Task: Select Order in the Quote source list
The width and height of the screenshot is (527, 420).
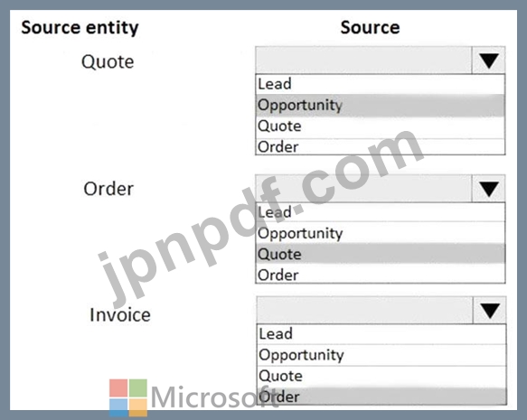Action: tap(381, 146)
